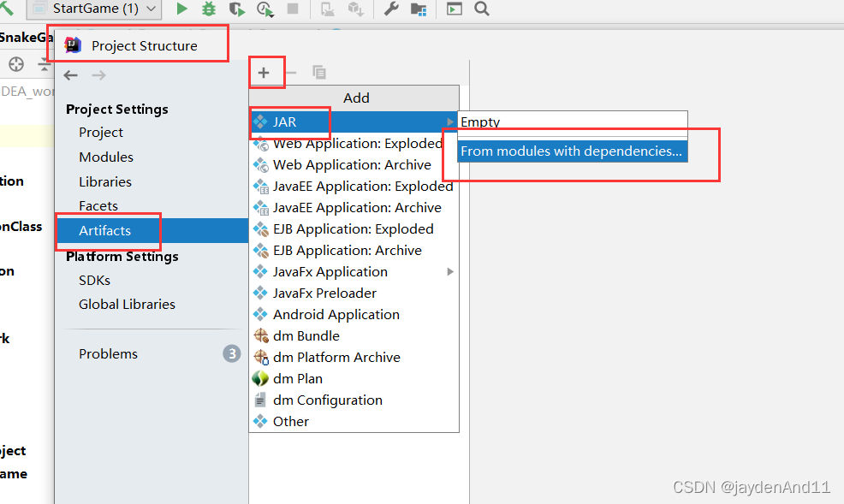Click the JAR diamond icon
The height and width of the screenshot is (504, 844).
coord(260,122)
